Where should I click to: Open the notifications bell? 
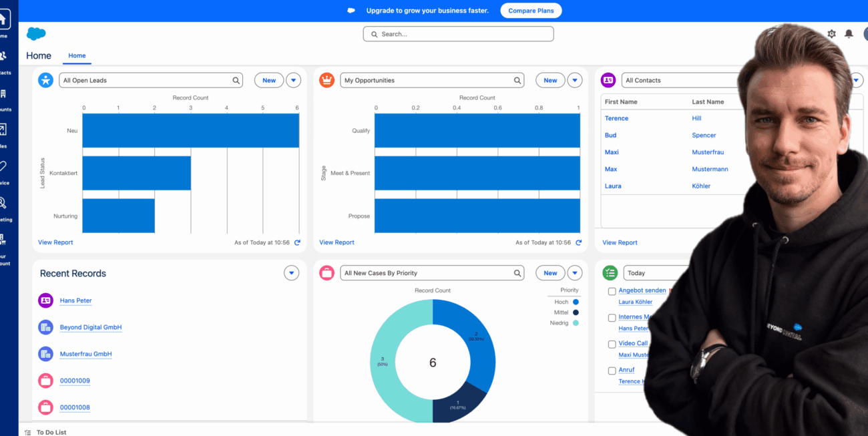click(x=849, y=33)
